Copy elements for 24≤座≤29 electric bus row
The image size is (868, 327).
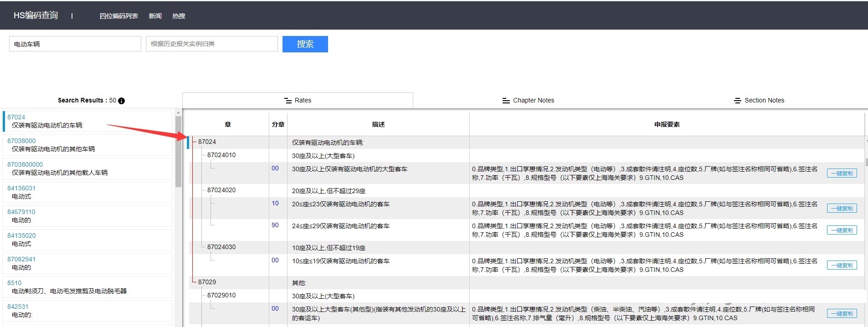[842, 230]
